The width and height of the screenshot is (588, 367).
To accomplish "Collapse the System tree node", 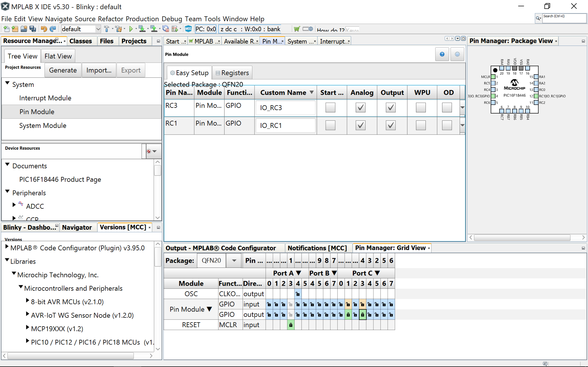I will pyautogui.click(x=8, y=83).
